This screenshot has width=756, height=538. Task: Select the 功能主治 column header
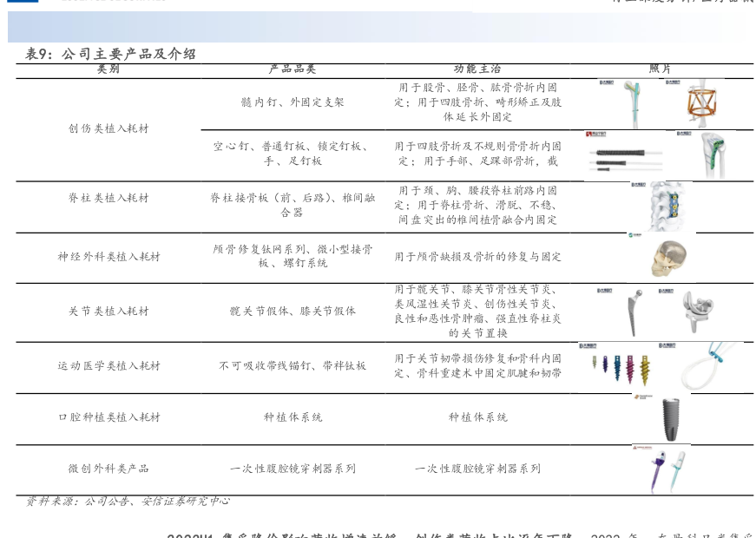point(477,69)
